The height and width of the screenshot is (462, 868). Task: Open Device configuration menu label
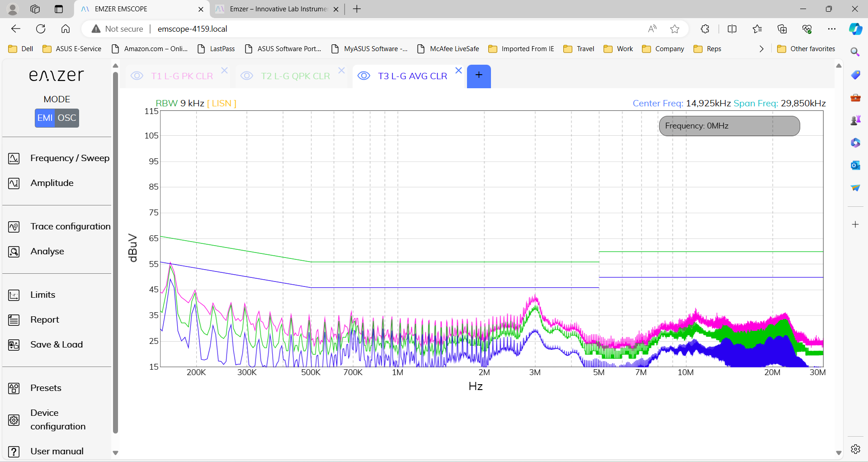pyautogui.click(x=57, y=420)
